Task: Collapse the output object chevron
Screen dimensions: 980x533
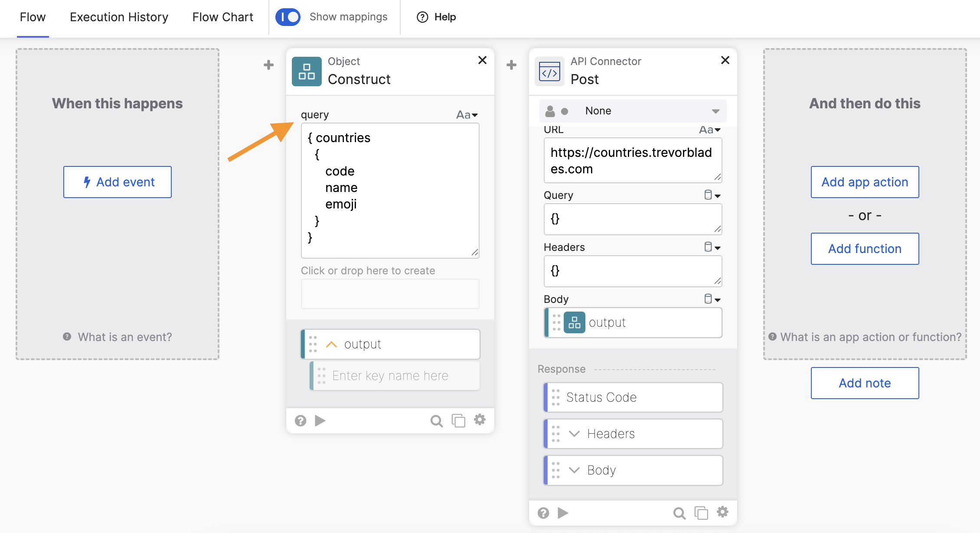Action: click(331, 344)
